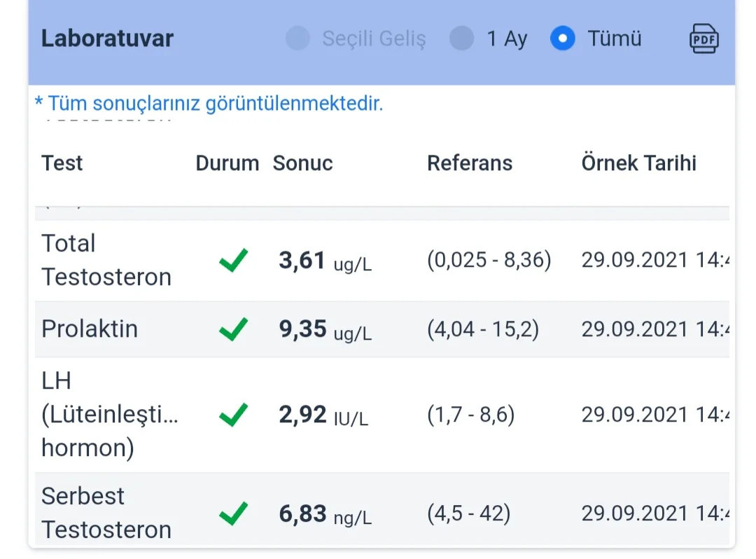Click the Tüm sonuçlarınız görüntülenmektedir notice
Image resolution: width=756 pixels, height=559 pixels.
209,103
